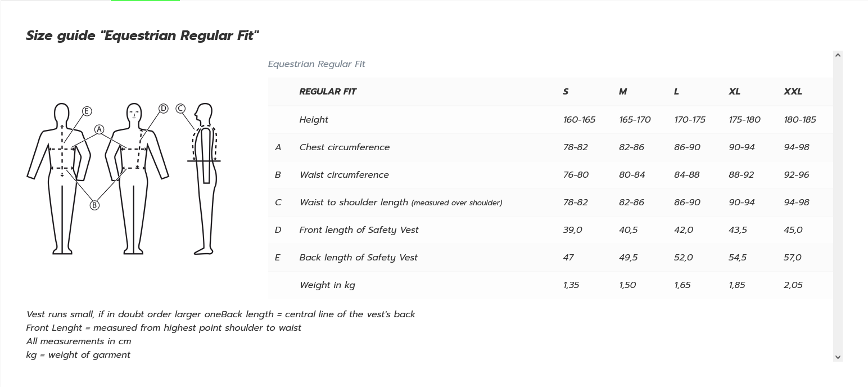Click the scroll up arrow of the table scrollbar
This screenshot has height=387, width=868.
tap(838, 55)
